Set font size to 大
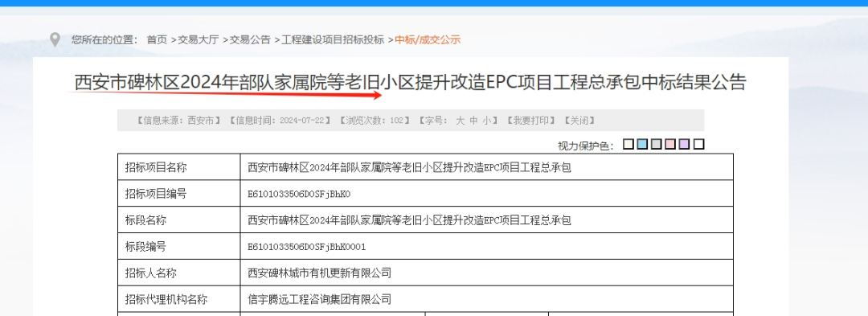This screenshot has width=868, height=316. pyautogui.click(x=460, y=121)
